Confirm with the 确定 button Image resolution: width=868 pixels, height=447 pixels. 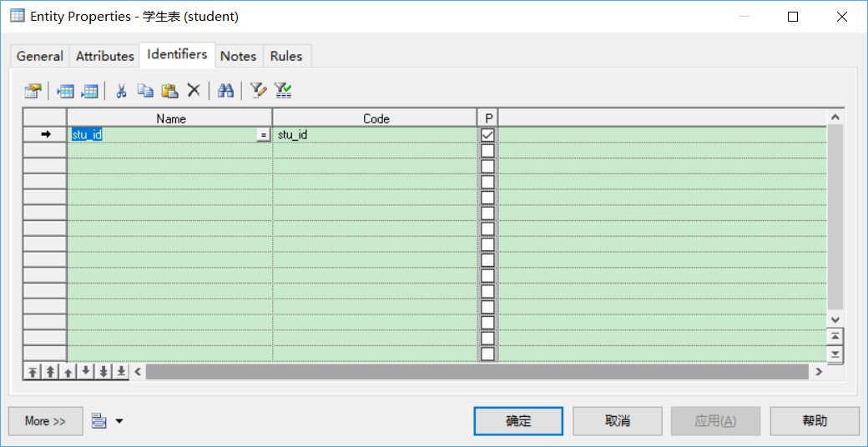click(518, 421)
